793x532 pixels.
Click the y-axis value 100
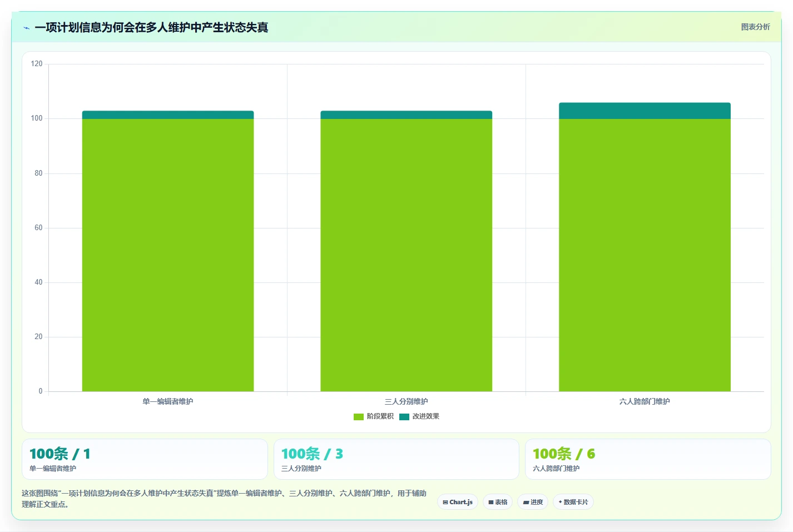point(37,118)
